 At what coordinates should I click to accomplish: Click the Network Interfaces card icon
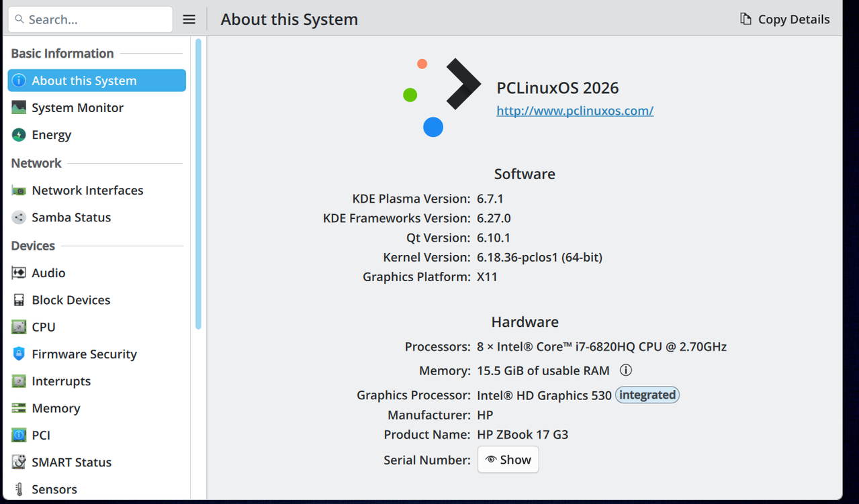[19, 191]
